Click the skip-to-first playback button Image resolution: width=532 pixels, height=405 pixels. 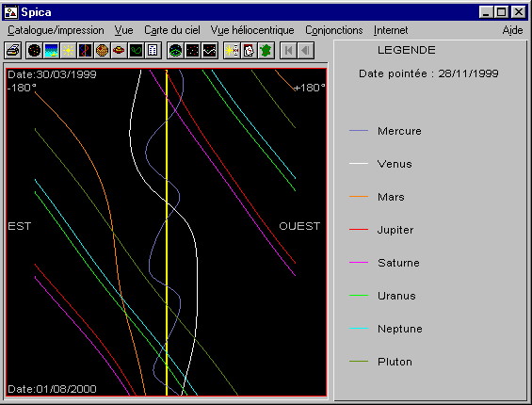[x=288, y=51]
